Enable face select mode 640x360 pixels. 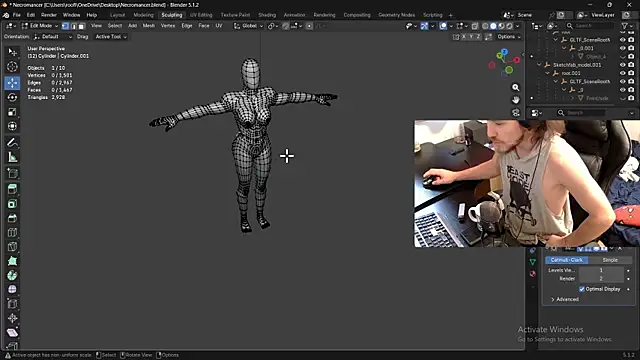81,26
